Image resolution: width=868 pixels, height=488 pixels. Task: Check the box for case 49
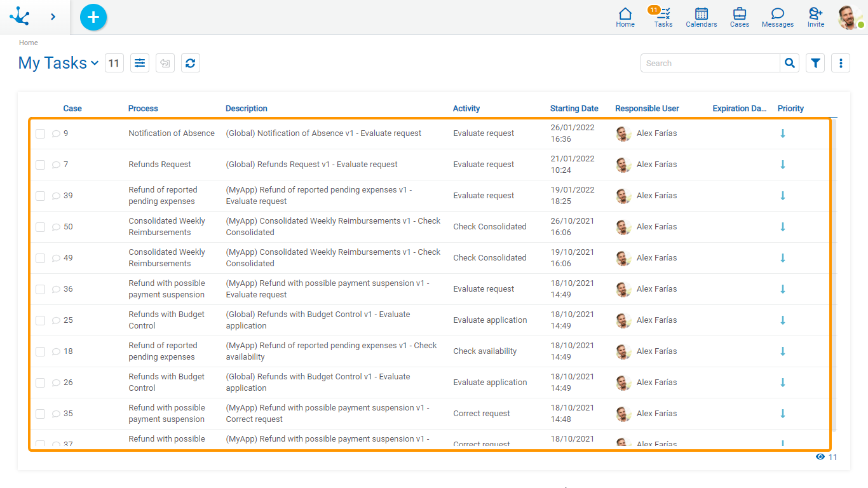[x=40, y=258]
